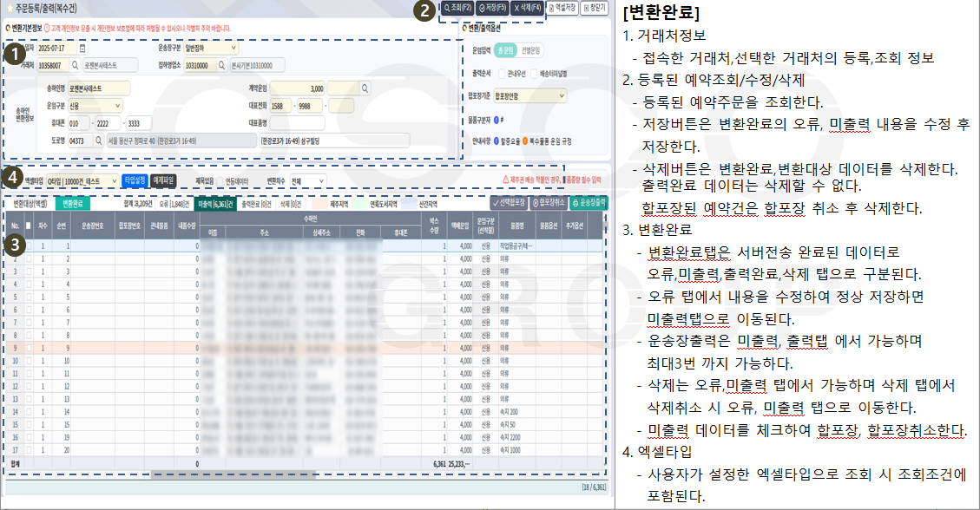
Task: Select 총 운임 fare toggle
Action: pyautogui.click(x=505, y=50)
